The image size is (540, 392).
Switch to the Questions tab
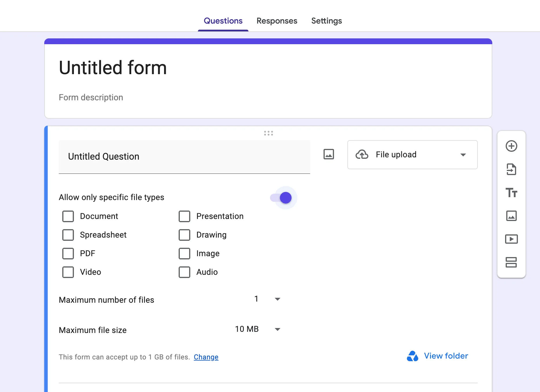[x=223, y=21]
